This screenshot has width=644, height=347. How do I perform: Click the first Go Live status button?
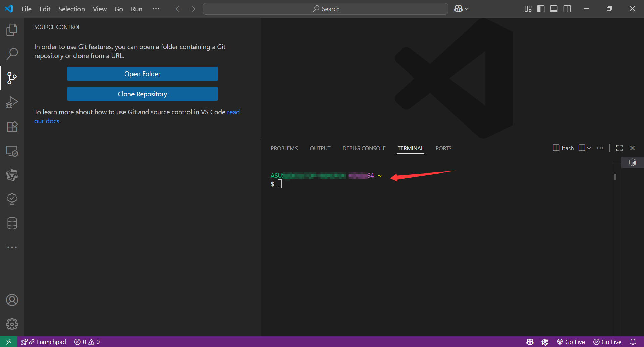pos(571,342)
